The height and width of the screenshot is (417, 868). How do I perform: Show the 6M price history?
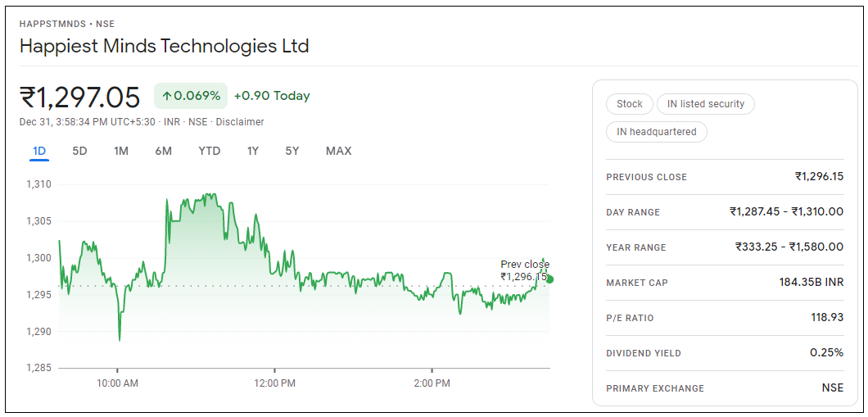pos(163,151)
